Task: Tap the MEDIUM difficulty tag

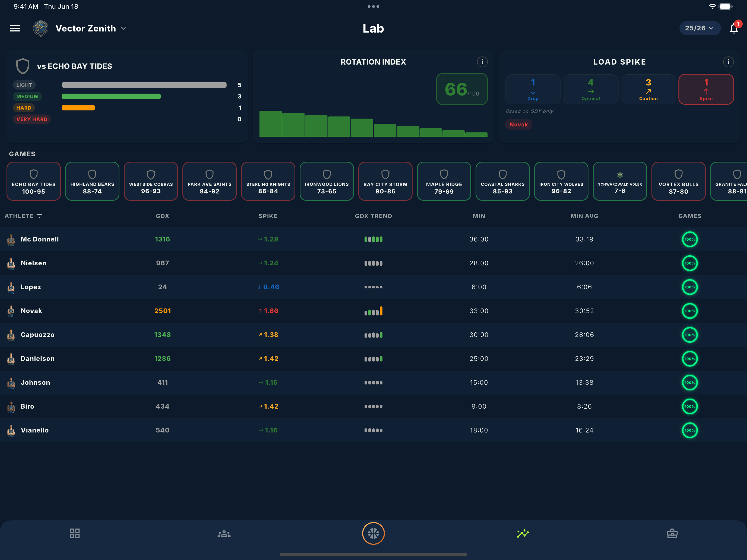Action: tap(27, 97)
